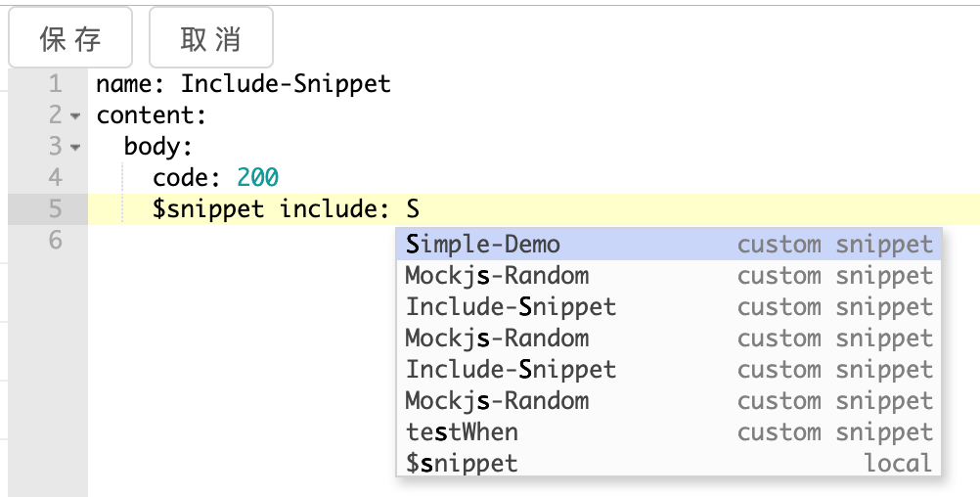Collapse the content block on line 2
Image resolution: width=980 pixels, height=497 pixels.
coord(76,116)
